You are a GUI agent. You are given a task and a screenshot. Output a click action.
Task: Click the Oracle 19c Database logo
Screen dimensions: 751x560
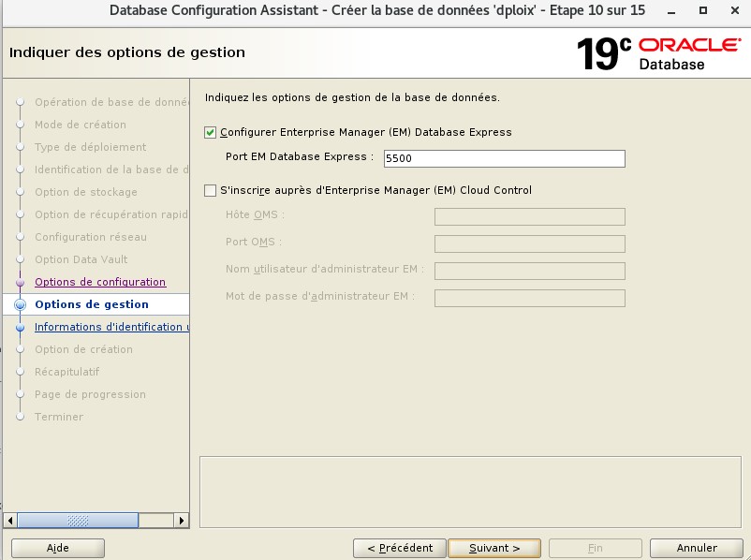tap(659, 53)
